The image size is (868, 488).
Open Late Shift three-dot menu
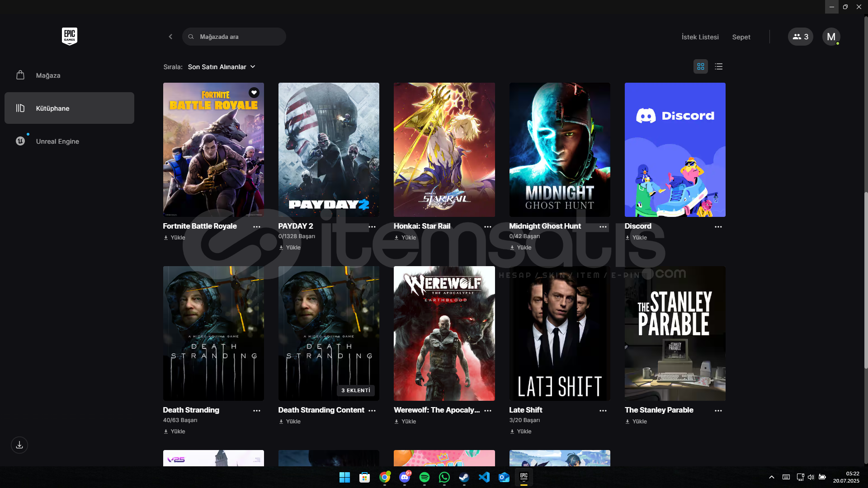[603, 411]
